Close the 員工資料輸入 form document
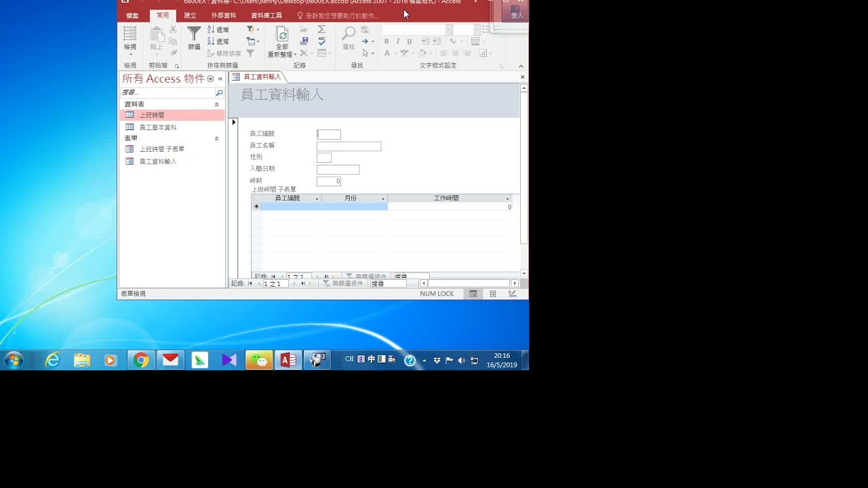Screen dimensions: 868x488 tap(522, 77)
